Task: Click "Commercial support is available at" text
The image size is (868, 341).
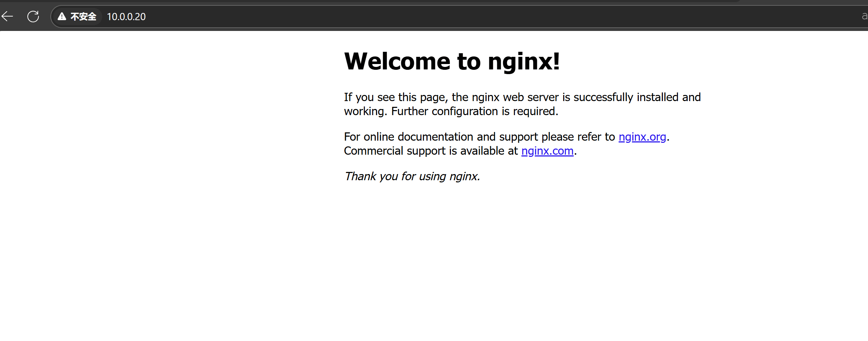Action: click(x=431, y=151)
